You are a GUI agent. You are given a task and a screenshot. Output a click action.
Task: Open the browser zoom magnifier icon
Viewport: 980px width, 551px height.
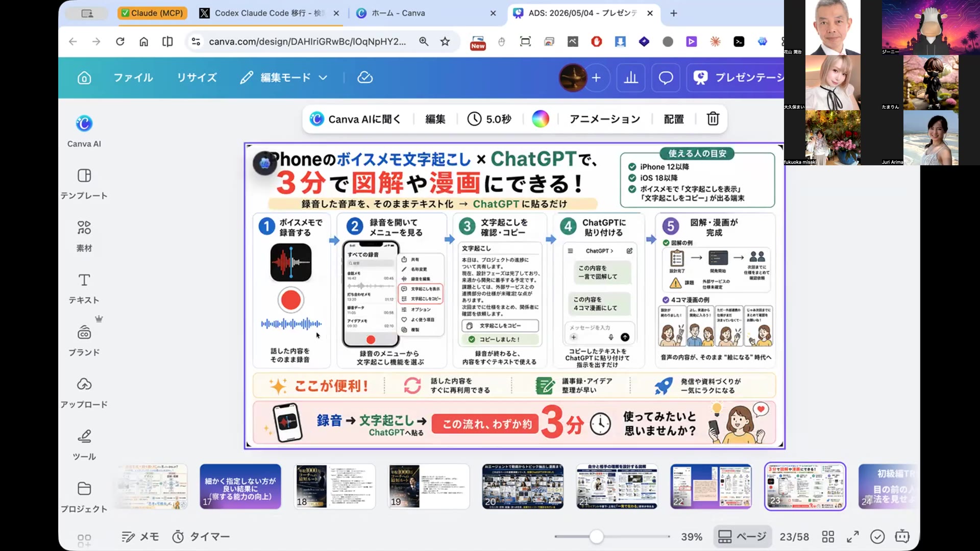pyautogui.click(x=424, y=42)
